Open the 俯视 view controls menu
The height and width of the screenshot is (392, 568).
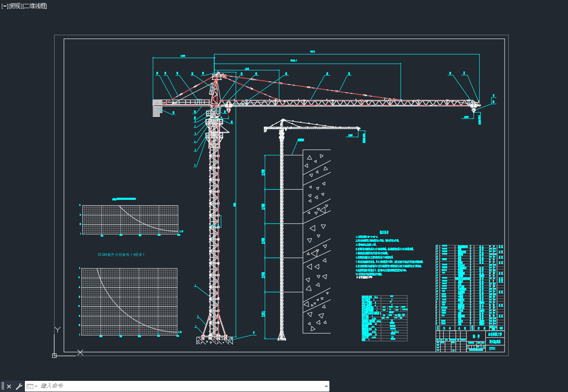point(15,6)
